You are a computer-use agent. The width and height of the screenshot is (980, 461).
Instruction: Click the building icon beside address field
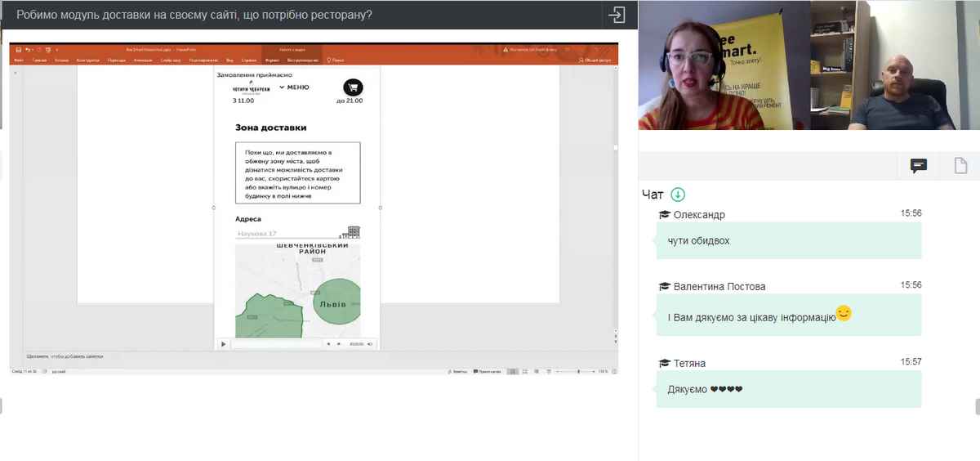(354, 232)
